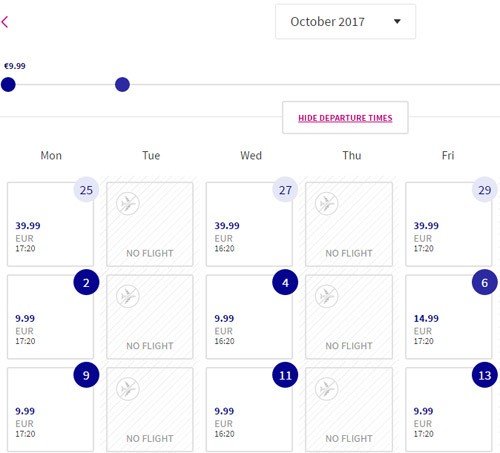Select date badge 2 on Monday
500x453 pixels.
pyautogui.click(x=86, y=282)
